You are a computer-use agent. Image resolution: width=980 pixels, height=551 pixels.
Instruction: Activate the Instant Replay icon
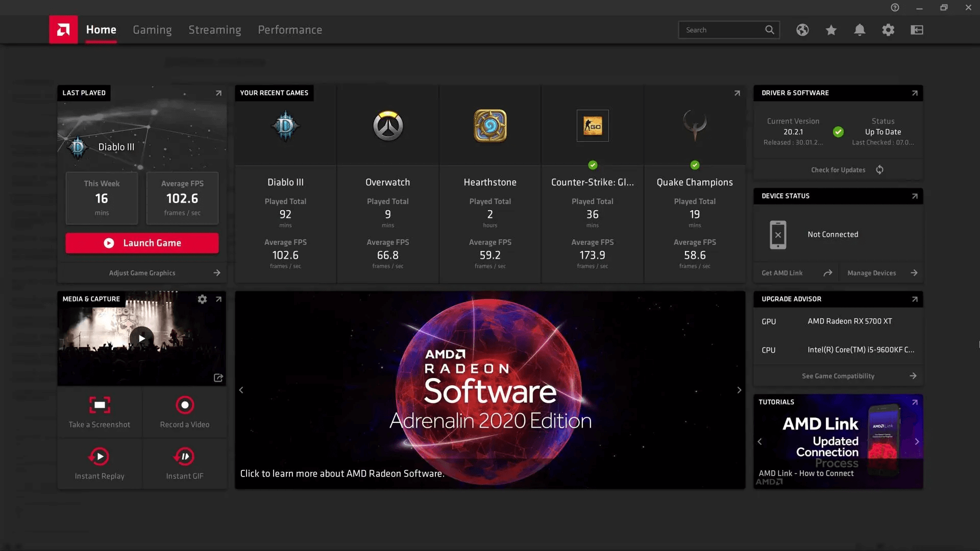[100, 457]
